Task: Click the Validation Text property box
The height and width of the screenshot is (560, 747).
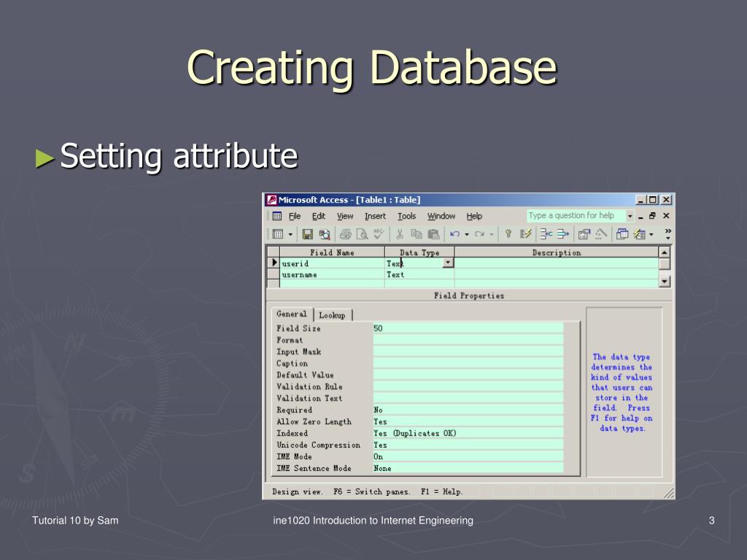Action: (468, 398)
